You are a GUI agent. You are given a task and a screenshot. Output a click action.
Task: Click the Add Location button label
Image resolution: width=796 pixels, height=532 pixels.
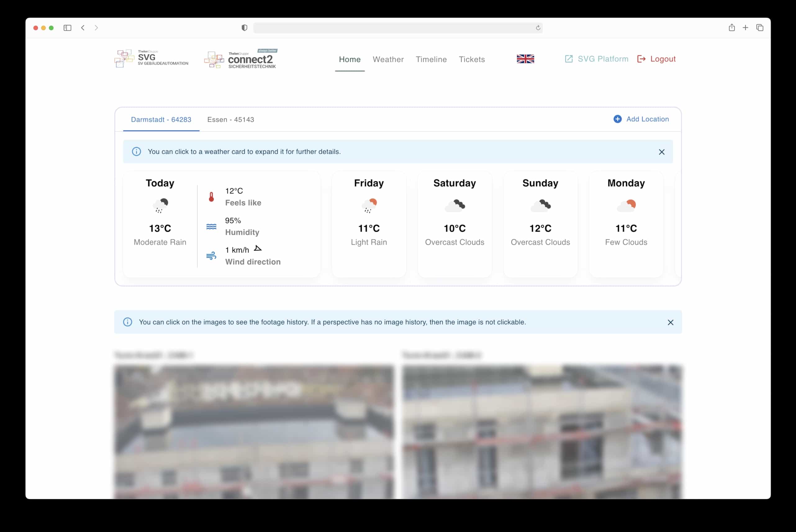[647, 119]
